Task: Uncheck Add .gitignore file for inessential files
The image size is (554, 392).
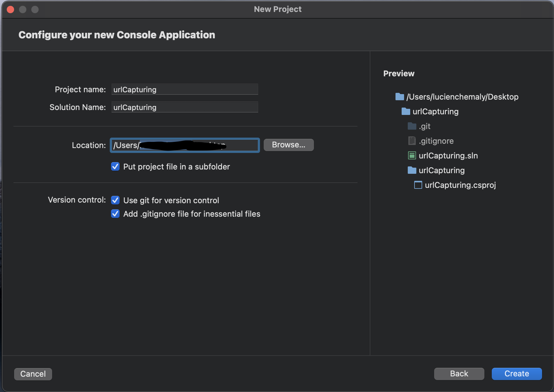Action: coord(115,214)
